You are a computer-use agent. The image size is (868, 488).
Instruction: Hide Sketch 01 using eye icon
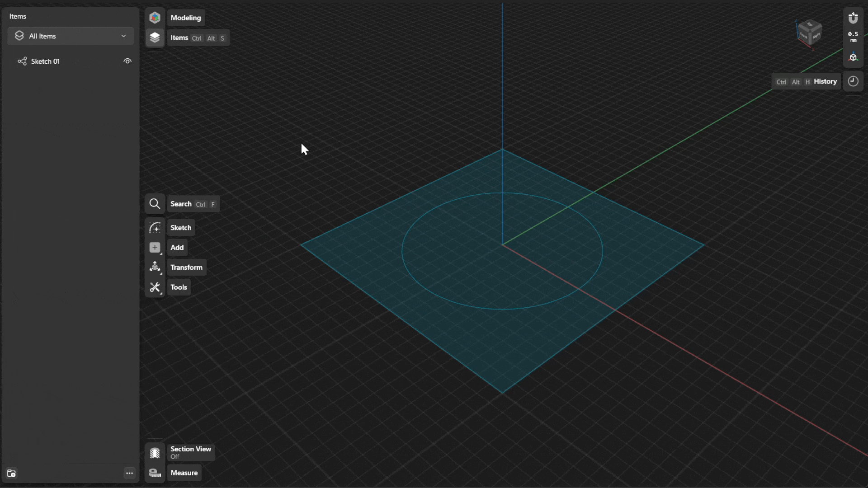127,61
